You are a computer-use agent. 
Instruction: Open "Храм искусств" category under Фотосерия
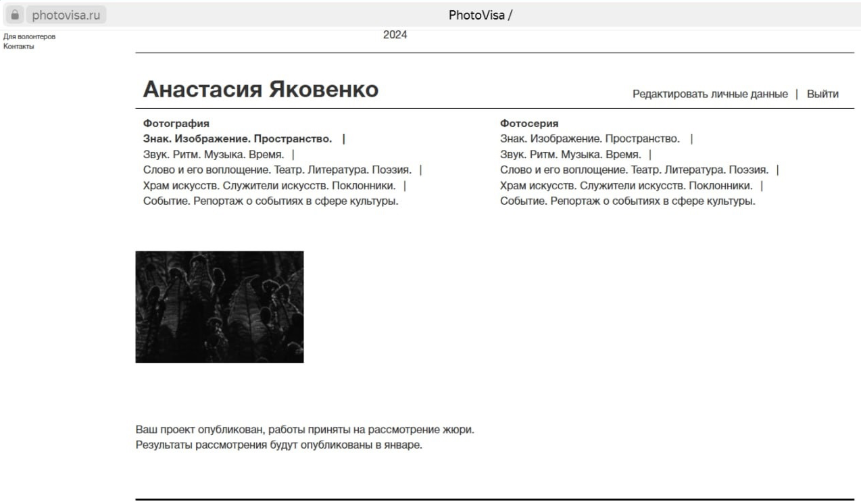(626, 186)
